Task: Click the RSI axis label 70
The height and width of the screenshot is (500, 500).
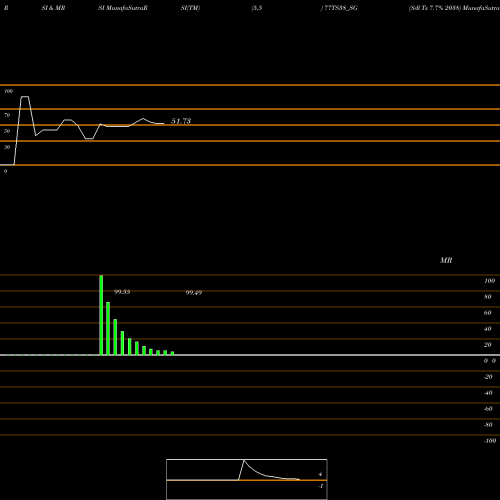Action: tap(7, 115)
